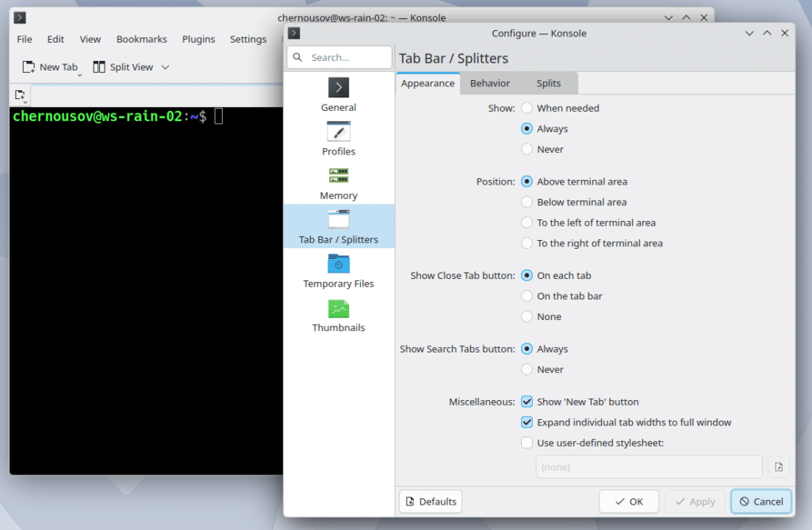The height and width of the screenshot is (530, 812).
Task: Click the Konsole icon in Configure dialog title bar
Action: point(293,33)
